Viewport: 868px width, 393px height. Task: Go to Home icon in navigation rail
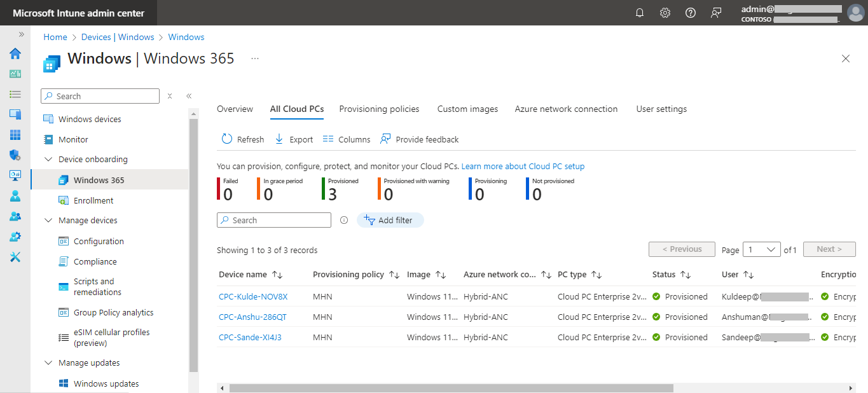tap(15, 53)
